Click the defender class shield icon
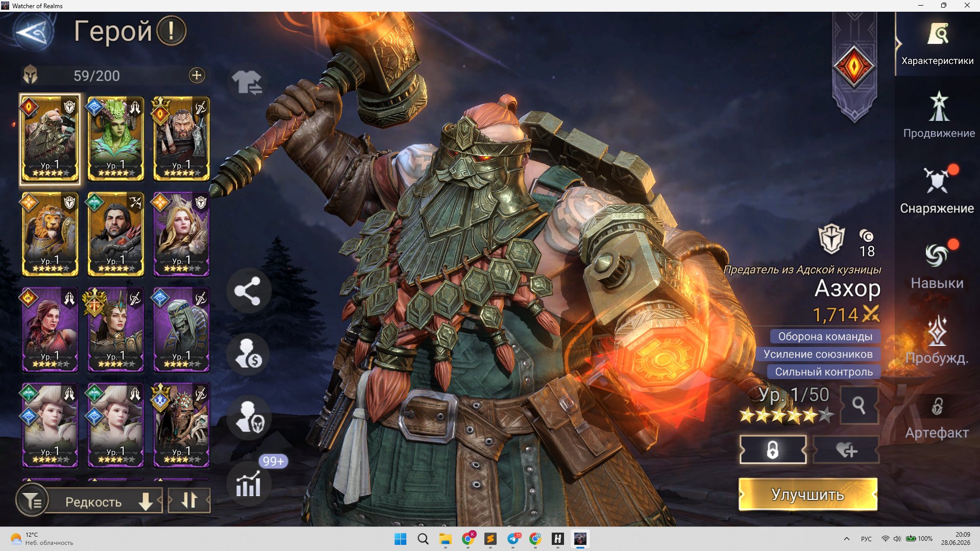 point(832,238)
